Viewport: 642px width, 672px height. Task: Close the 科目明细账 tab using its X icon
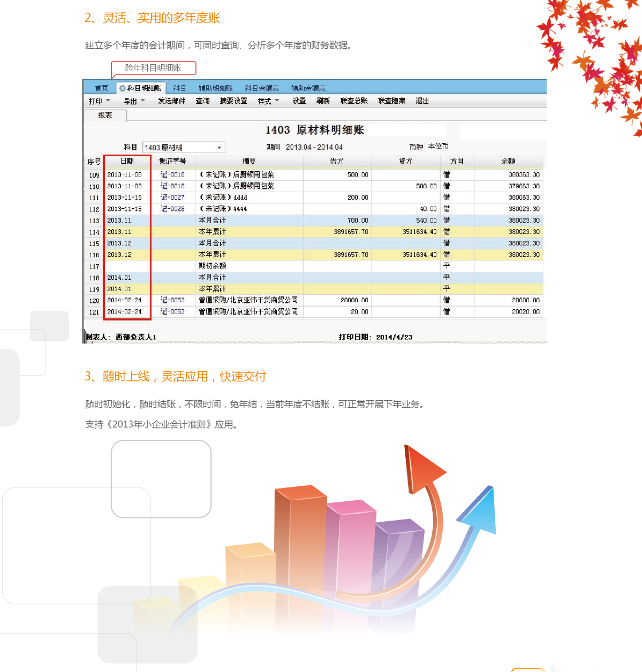point(122,88)
